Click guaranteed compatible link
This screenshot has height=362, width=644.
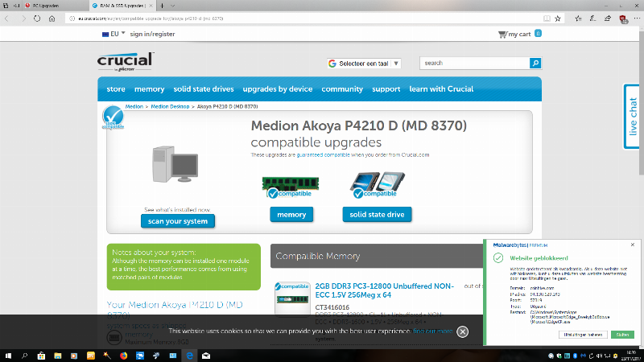pos(324,155)
